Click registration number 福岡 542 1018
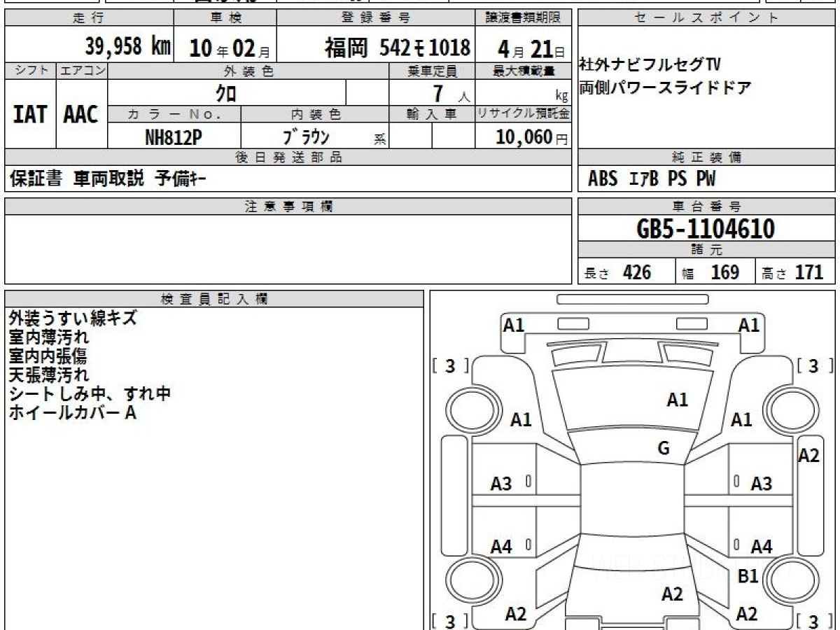This screenshot has height=630, width=840. tap(397, 48)
